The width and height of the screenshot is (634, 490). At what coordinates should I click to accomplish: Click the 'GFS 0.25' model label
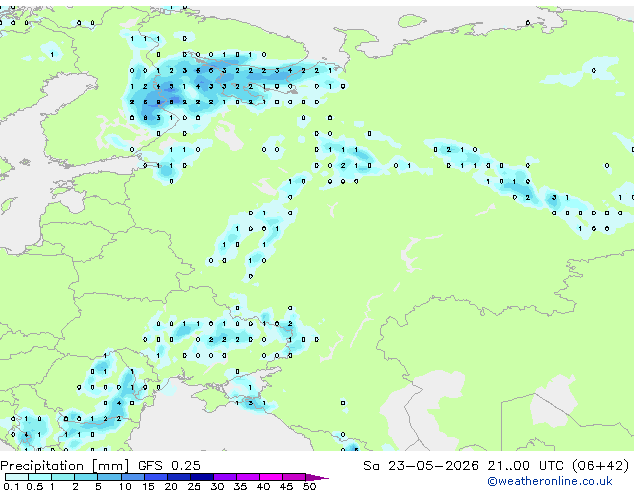click(x=169, y=466)
